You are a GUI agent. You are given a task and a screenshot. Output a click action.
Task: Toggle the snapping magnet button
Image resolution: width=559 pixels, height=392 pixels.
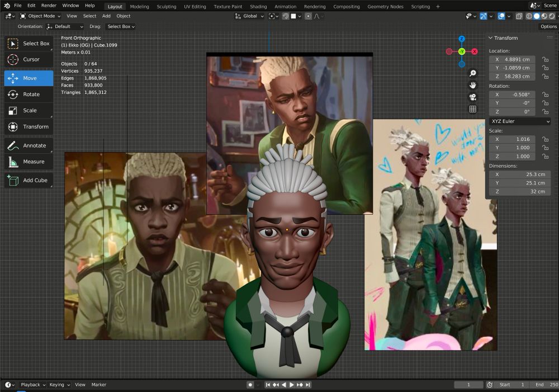click(x=286, y=16)
